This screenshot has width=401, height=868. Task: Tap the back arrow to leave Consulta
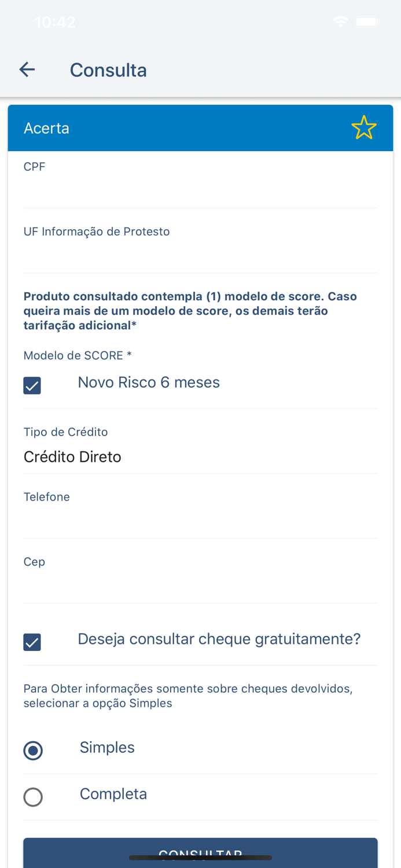coord(27,69)
